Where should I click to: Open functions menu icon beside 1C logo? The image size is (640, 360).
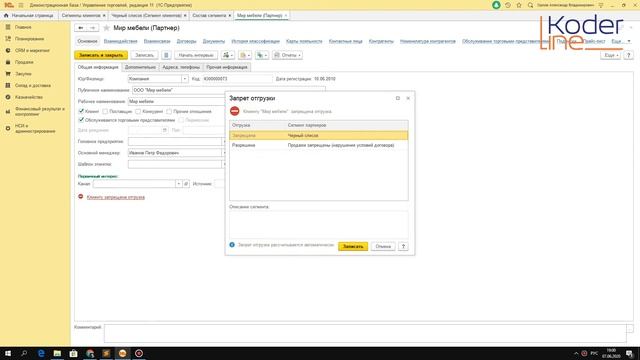(21, 5)
